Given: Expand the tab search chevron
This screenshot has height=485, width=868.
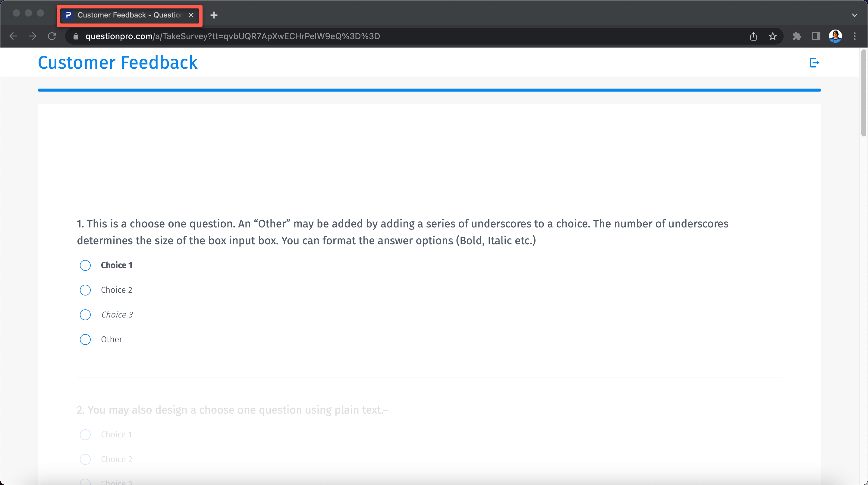Looking at the screenshot, I should click(x=854, y=15).
